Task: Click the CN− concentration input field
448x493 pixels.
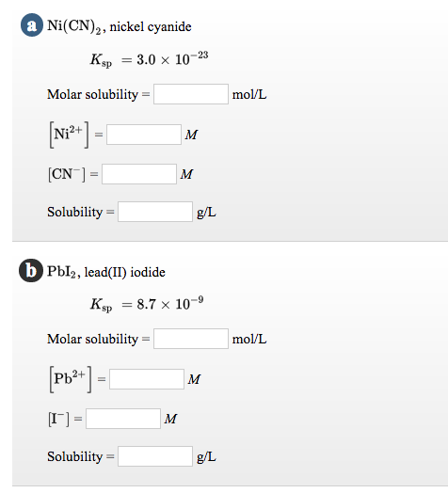Action: click(x=139, y=174)
